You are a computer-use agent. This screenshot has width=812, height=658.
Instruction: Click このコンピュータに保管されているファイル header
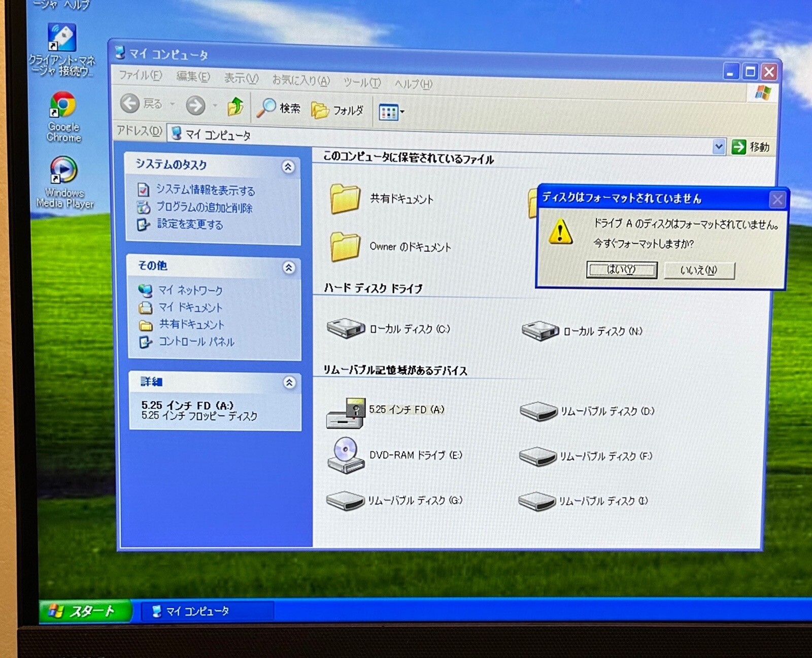click(x=409, y=158)
